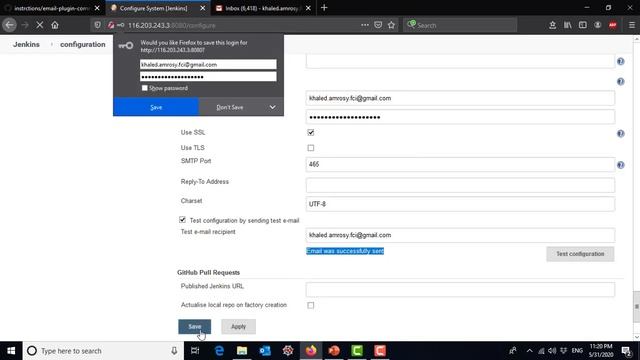This screenshot has width=640, height=360.
Task: Tick Show password in Firefox popup
Action: [144, 88]
